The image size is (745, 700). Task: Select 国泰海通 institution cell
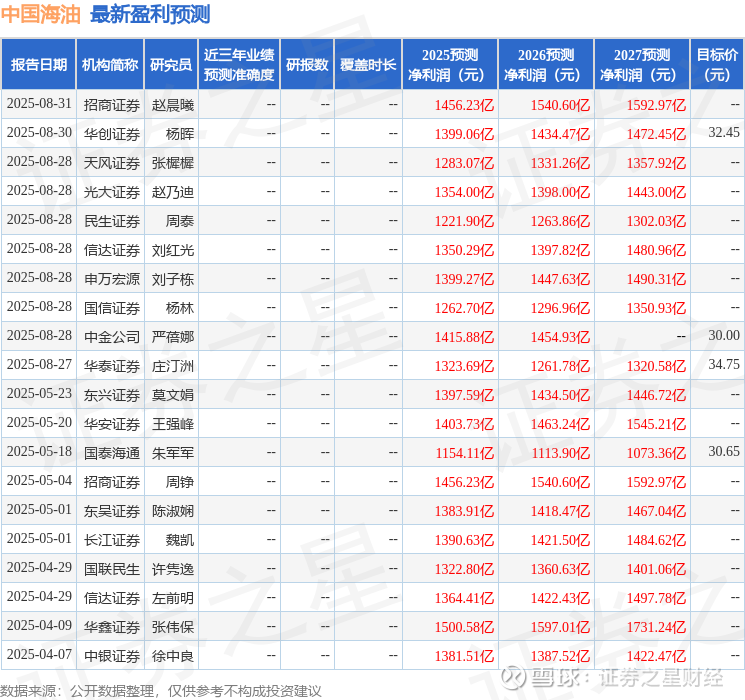pos(112,453)
